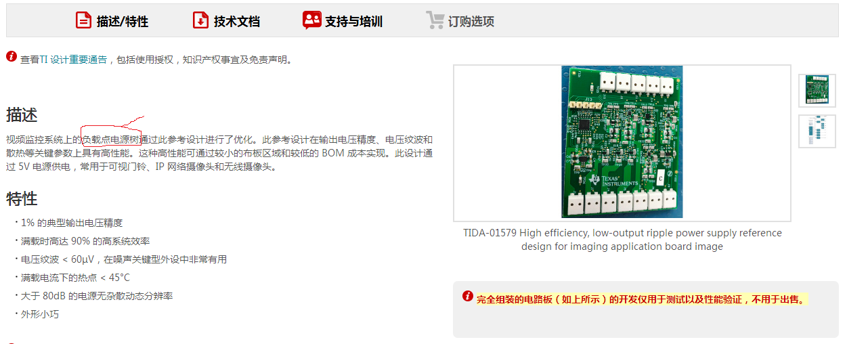Click the gray shopping cart icon
Image resolution: width=868 pixels, height=344 pixels.
[x=435, y=20]
